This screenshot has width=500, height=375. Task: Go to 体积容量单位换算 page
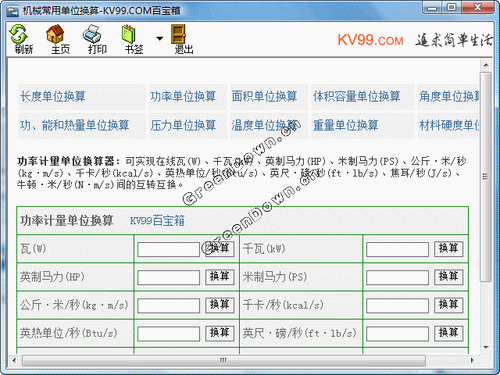click(x=356, y=96)
